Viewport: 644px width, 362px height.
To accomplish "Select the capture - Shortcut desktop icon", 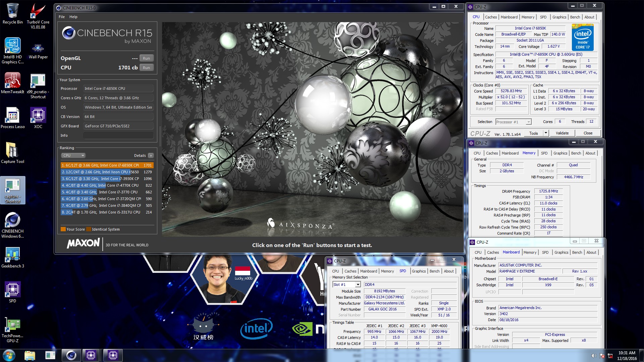I will click(x=12, y=190).
